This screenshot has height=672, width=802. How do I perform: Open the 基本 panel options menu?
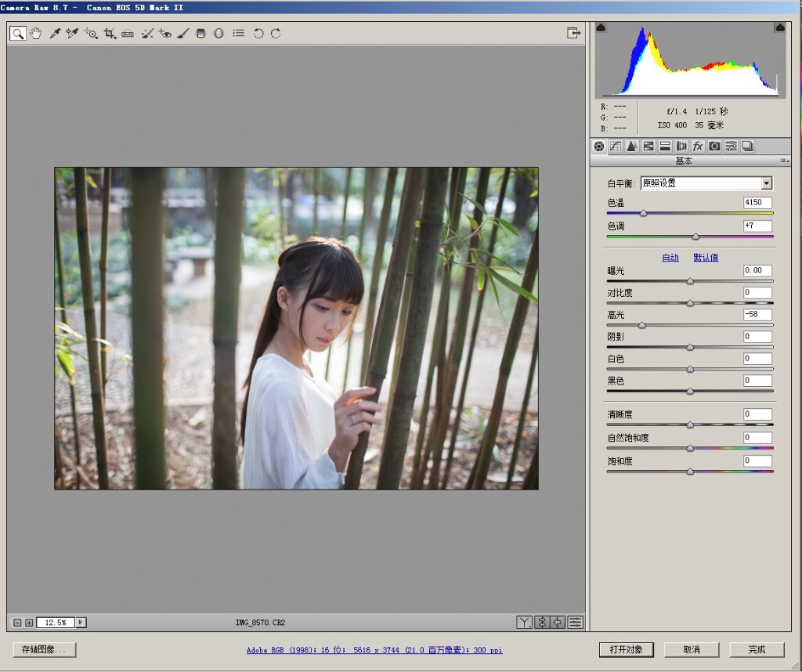[x=784, y=161]
